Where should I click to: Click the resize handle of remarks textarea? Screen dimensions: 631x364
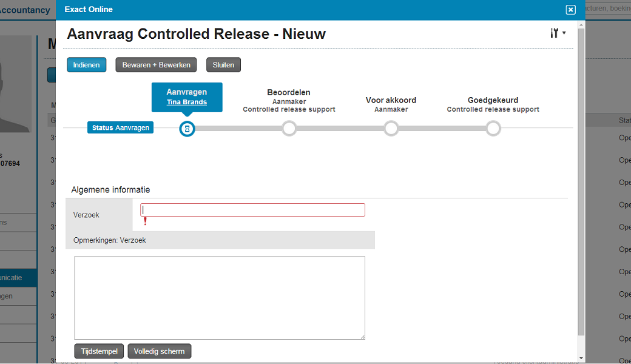click(362, 337)
